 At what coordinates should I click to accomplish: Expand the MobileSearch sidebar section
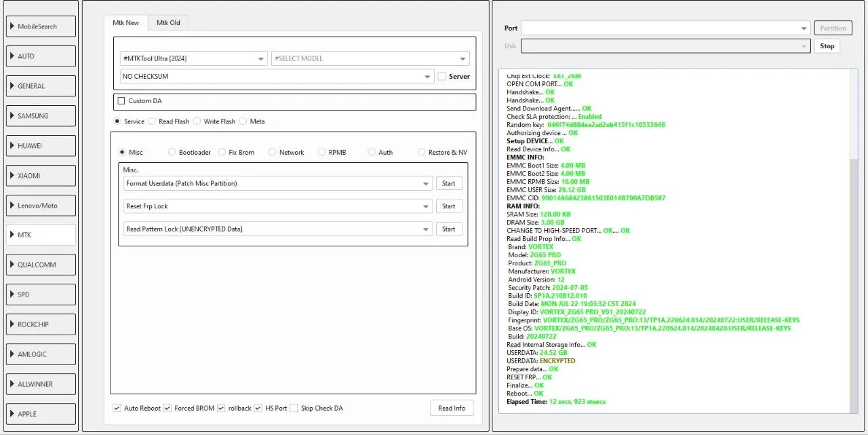[x=41, y=26]
